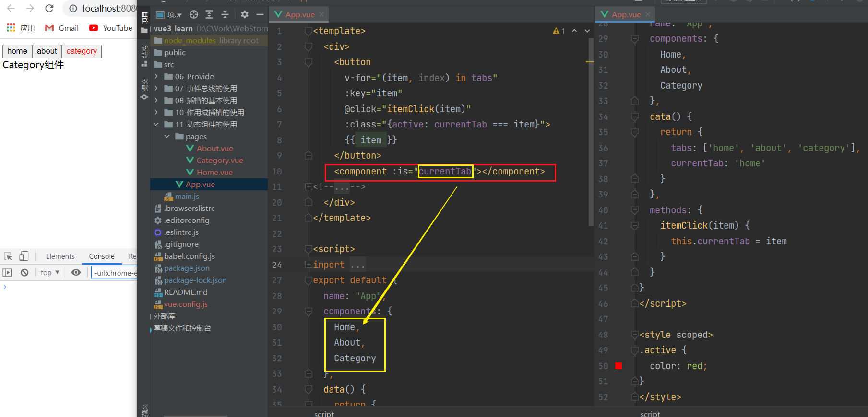Select the node_modules folder
The width and height of the screenshot is (868, 417).
(x=209, y=40)
